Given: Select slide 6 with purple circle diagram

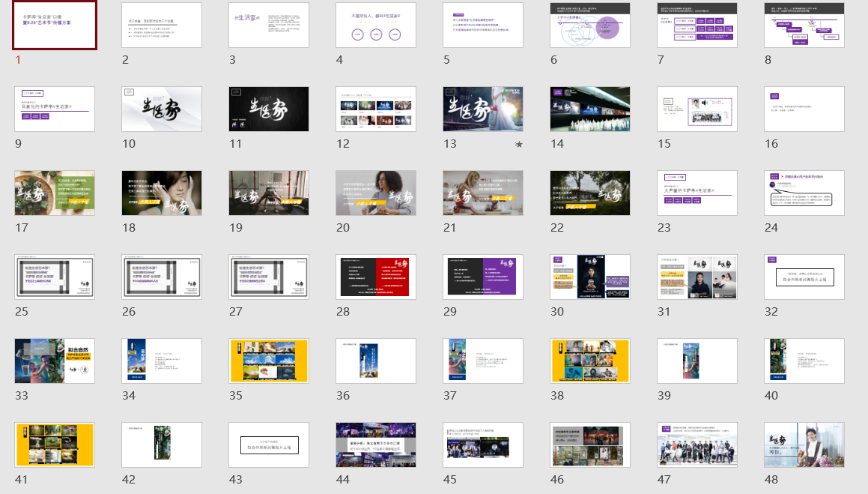Looking at the screenshot, I should click(590, 25).
